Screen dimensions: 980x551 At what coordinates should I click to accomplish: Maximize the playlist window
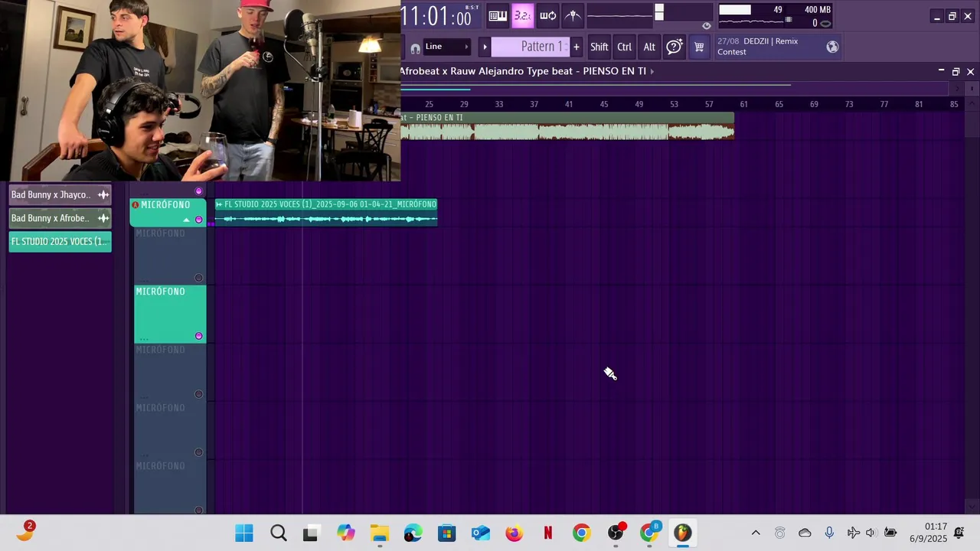point(955,71)
